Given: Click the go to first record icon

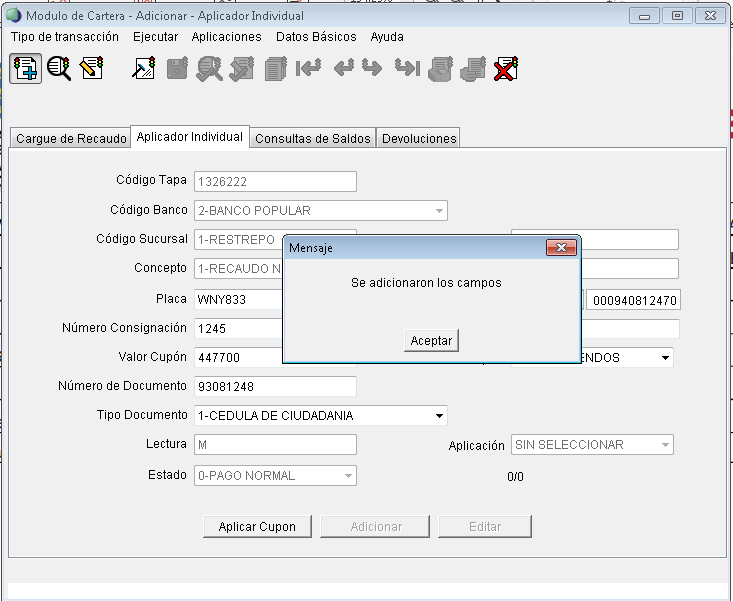Looking at the screenshot, I should point(308,68).
